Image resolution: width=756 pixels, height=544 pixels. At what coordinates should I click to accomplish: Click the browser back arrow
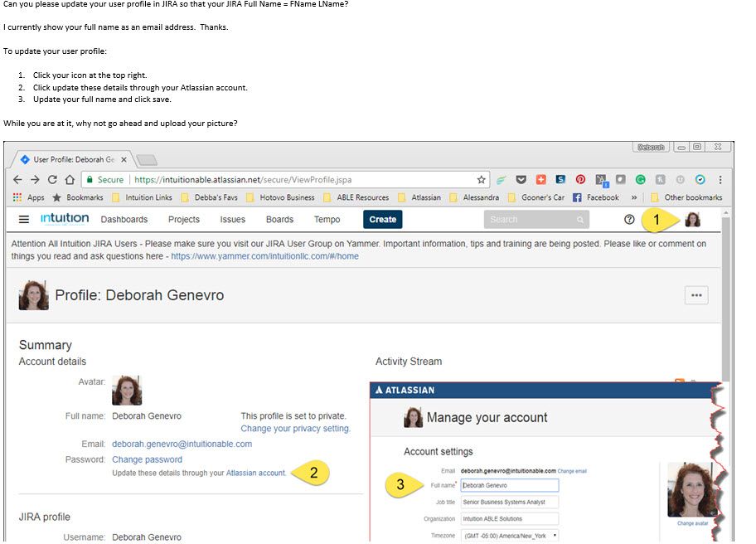point(18,180)
